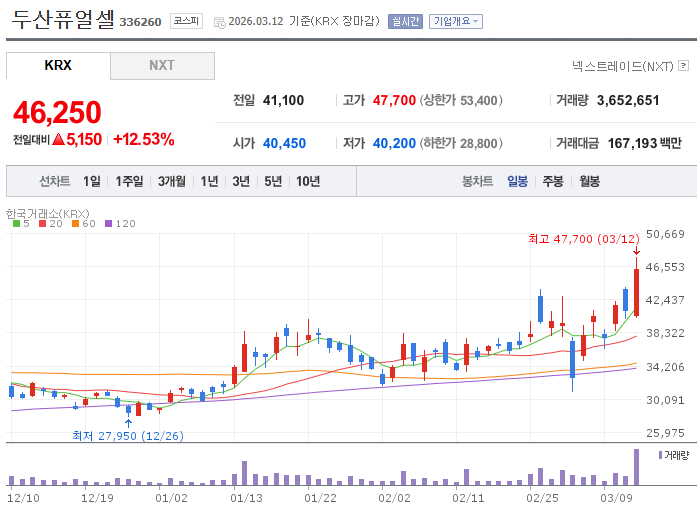The height and width of the screenshot is (508, 697).
Task: Click the +12.53% change rate
Action: (144, 140)
